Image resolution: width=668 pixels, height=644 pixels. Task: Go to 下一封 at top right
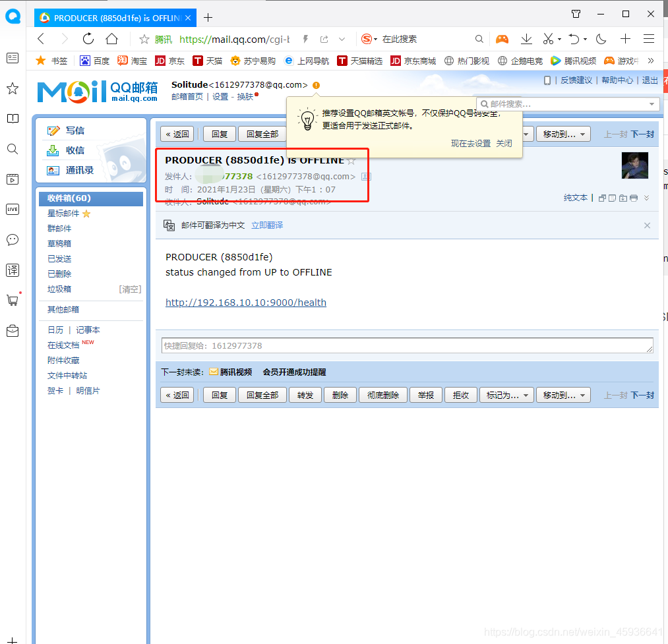tap(642, 134)
